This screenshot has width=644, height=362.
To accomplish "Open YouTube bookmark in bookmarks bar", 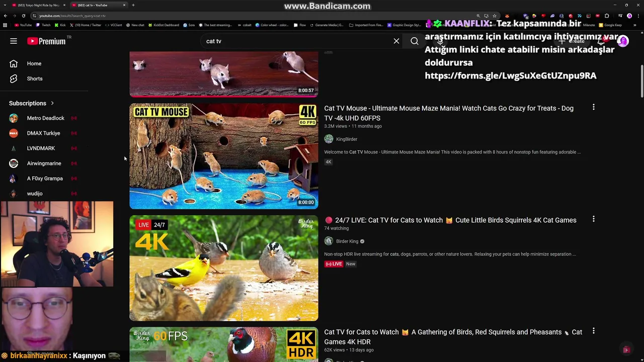I will [x=23, y=25].
